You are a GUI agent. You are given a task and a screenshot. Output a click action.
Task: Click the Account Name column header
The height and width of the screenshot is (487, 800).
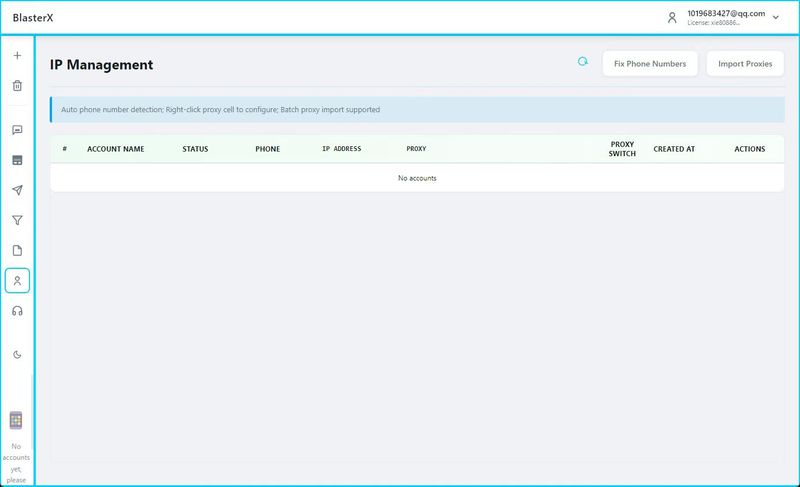pyautogui.click(x=116, y=149)
